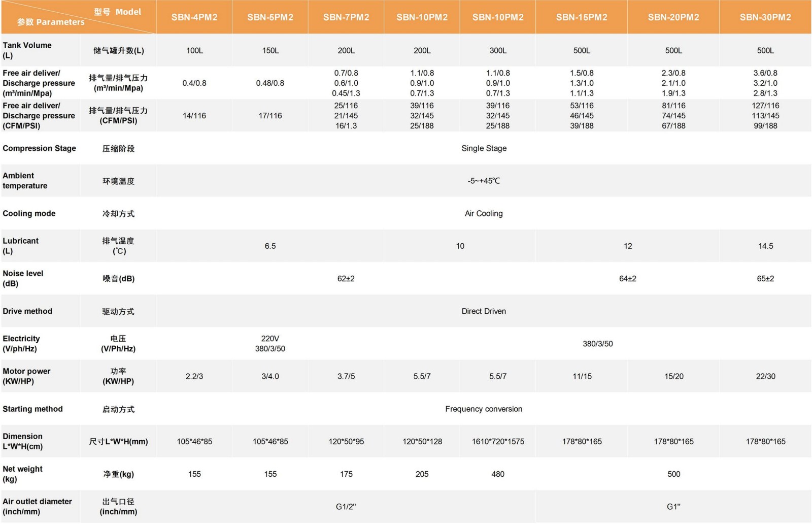Select the G1/2" air outlet diameter value
This screenshot has width=812, height=524.
pyautogui.click(x=346, y=506)
